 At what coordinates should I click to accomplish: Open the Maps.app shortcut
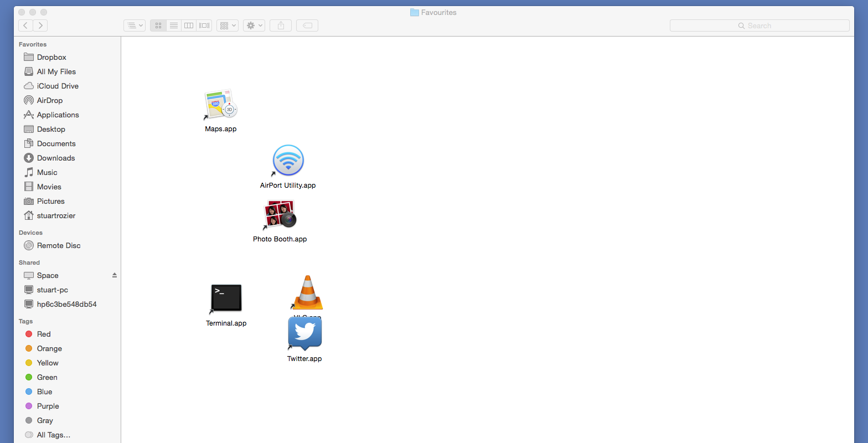coord(221,105)
